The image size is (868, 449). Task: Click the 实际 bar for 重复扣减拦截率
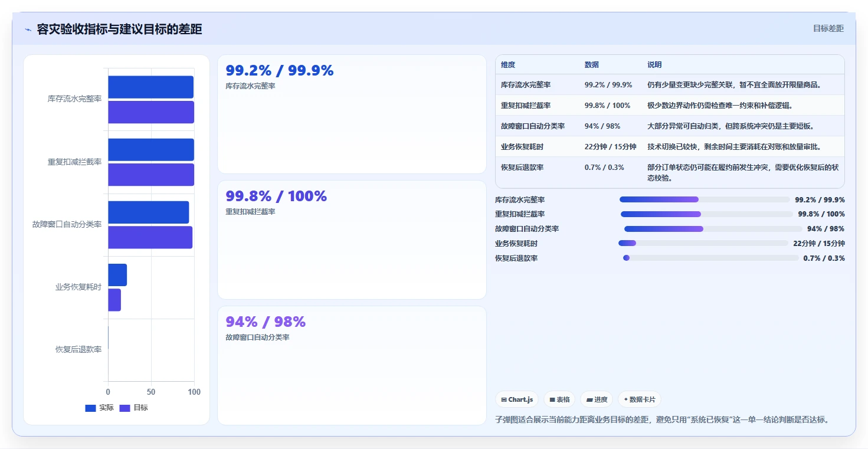[151, 149]
